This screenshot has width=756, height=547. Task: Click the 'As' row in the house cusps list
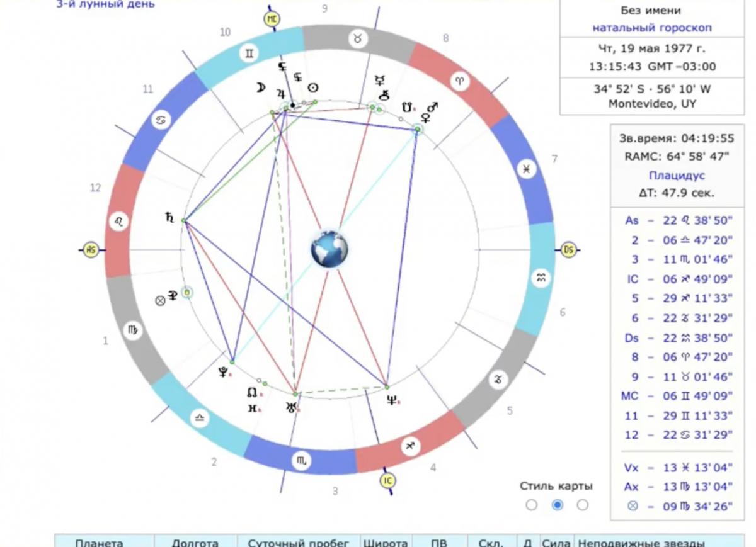point(678,220)
